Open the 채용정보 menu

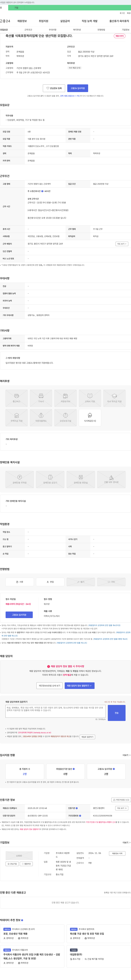click(x=22, y=21)
